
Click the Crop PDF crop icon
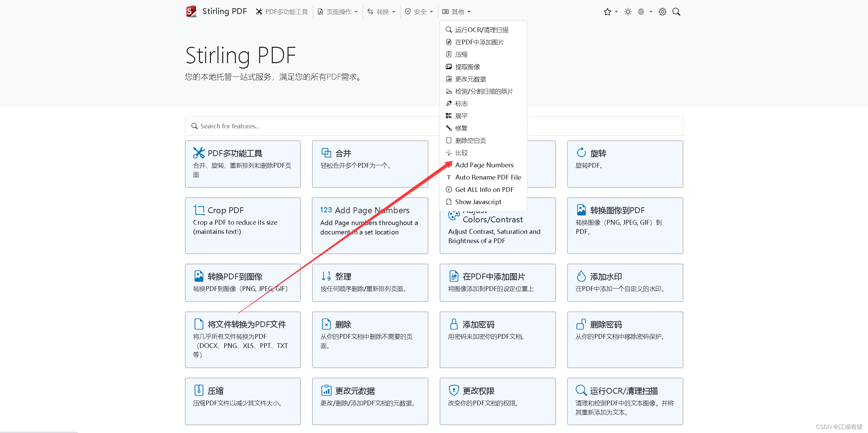point(199,210)
